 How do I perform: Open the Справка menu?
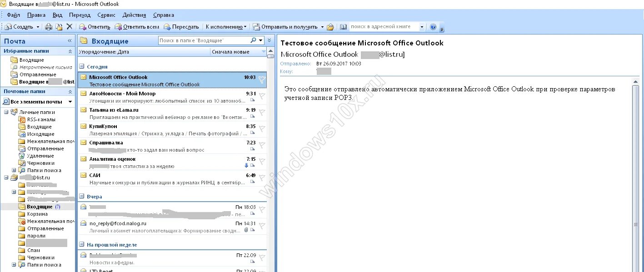(x=164, y=15)
